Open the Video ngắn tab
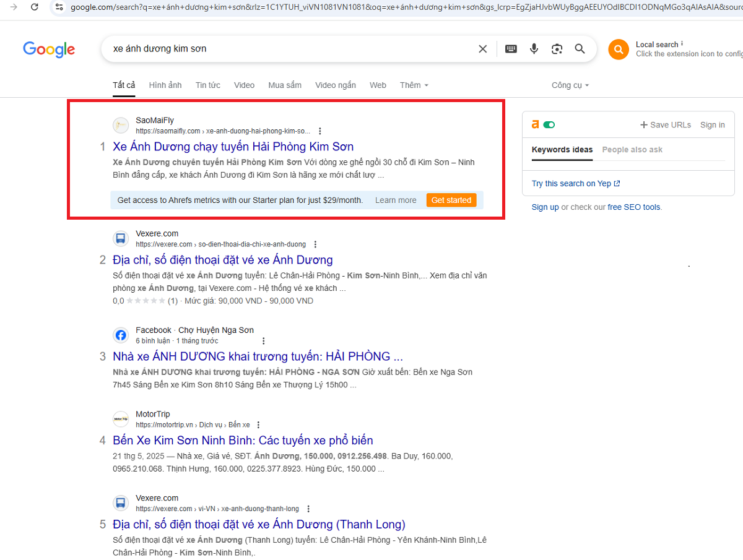743x560 pixels. tap(336, 85)
